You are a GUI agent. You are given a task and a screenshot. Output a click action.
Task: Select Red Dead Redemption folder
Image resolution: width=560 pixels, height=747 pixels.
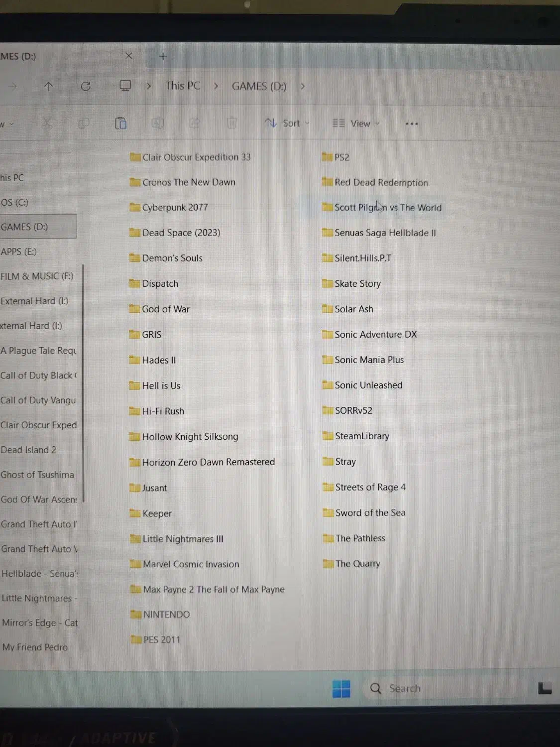(375, 182)
